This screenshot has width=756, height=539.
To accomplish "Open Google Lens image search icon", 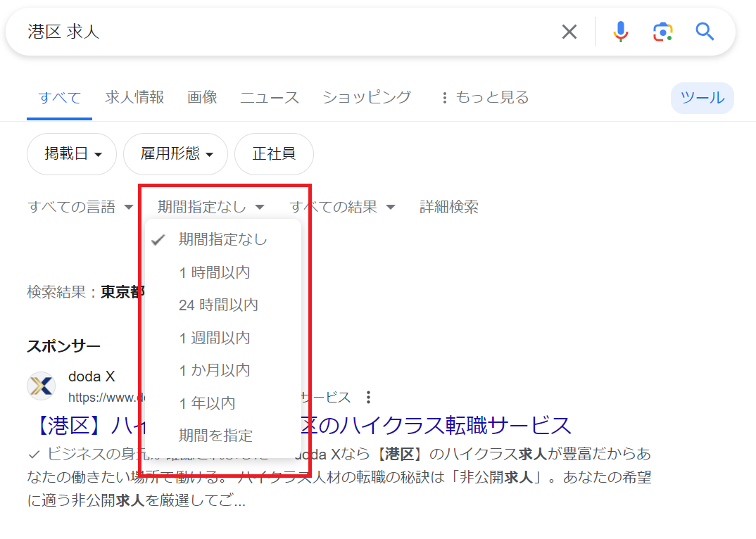I will point(662,32).
